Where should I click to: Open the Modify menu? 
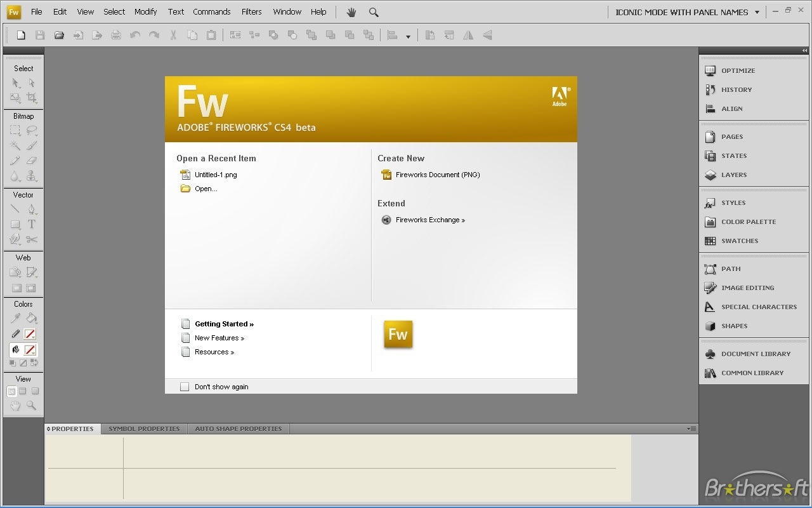pos(146,11)
